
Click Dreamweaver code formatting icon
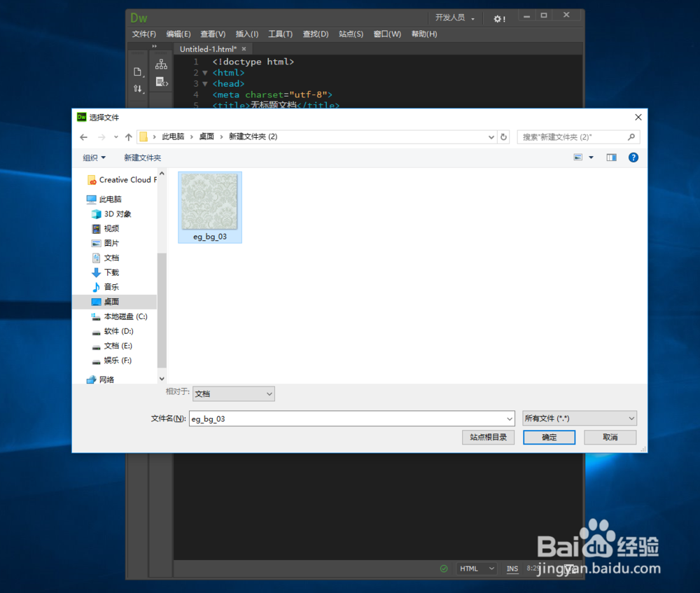click(162, 82)
